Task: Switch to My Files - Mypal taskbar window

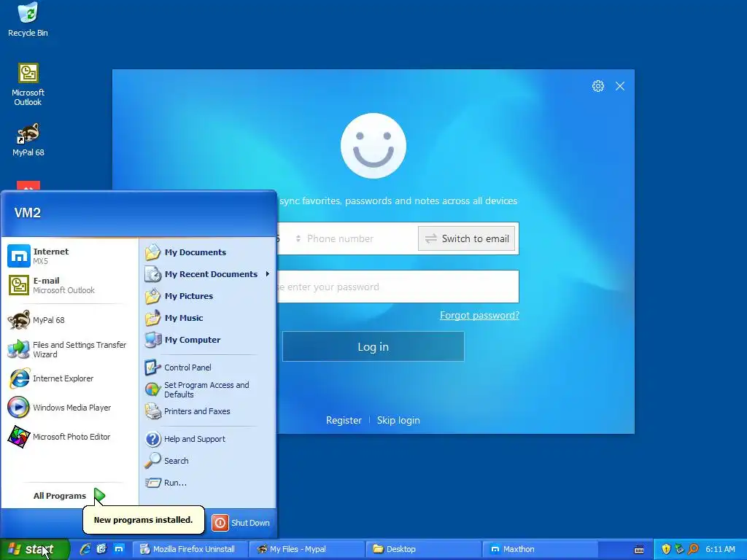Action: click(x=306, y=549)
